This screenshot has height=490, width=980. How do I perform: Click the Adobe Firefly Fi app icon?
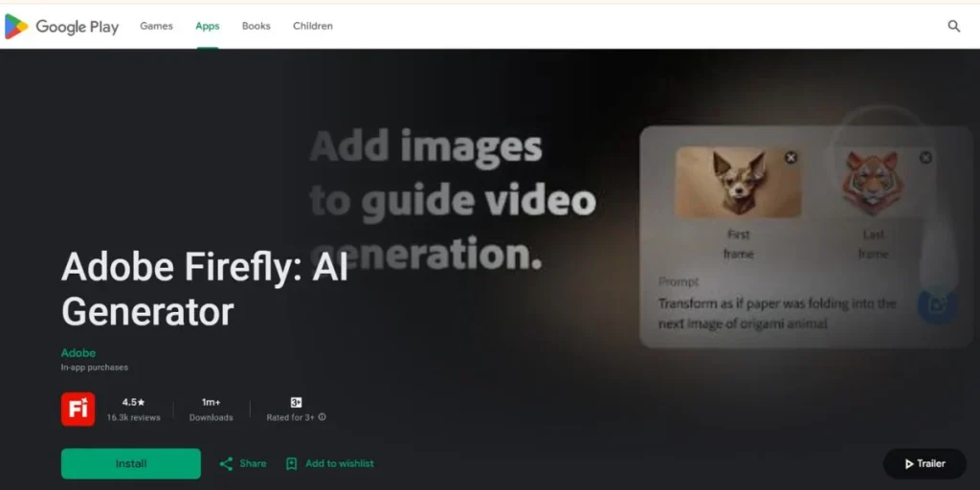pyautogui.click(x=78, y=410)
